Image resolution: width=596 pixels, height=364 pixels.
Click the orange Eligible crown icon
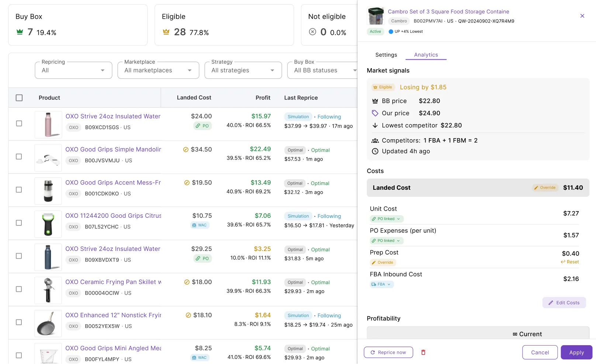[x=166, y=32]
